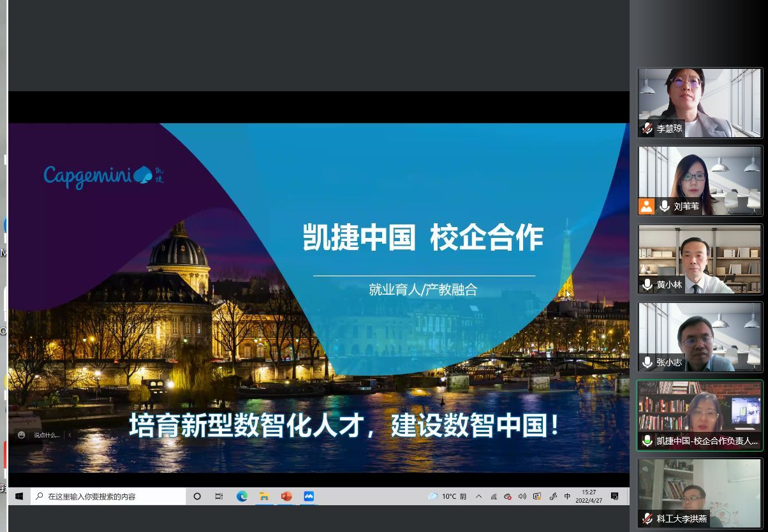Open File Explorer from the taskbar
This screenshot has height=532, width=768.
coord(263,496)
